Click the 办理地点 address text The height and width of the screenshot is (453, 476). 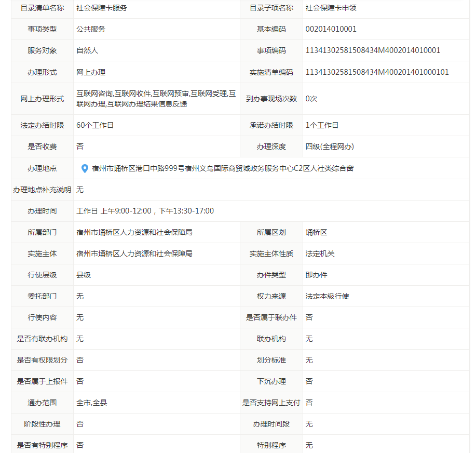pyautogui.click(x=222, y=168)
